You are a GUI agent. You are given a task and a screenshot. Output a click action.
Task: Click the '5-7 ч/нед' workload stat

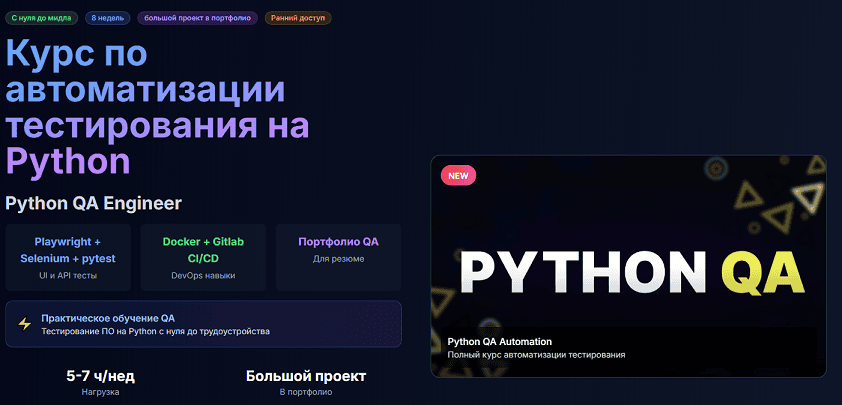(101, 377)
